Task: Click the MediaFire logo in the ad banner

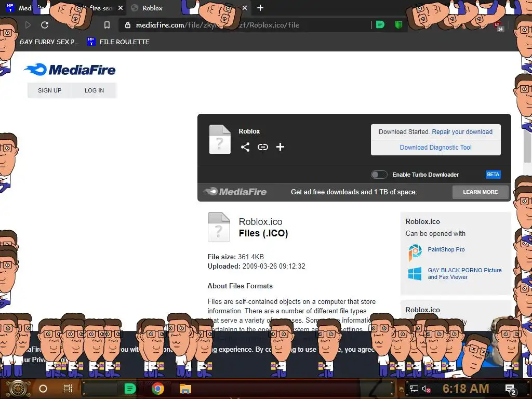Action: point(235,192)
